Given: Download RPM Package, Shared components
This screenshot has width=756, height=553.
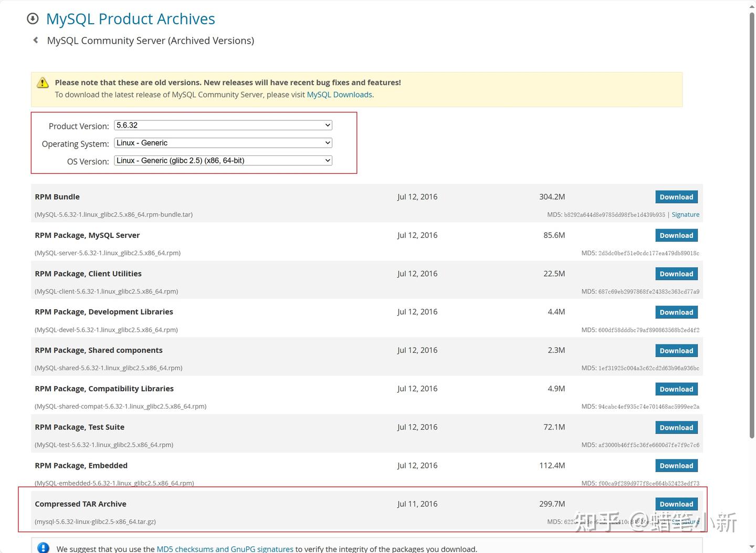Looking at the screenshot, I should (x=676, y=350).
